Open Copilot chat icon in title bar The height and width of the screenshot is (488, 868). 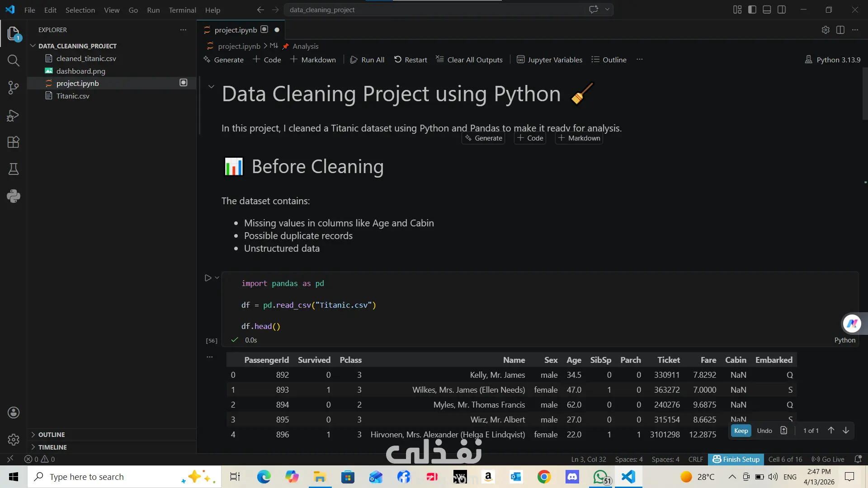click(594, 9)
